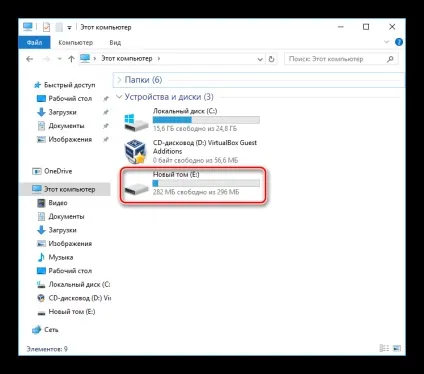Open OneDrive in the navigation pane
The width and height of the screenshot is (424, 374).
click(x=58, y=171)
